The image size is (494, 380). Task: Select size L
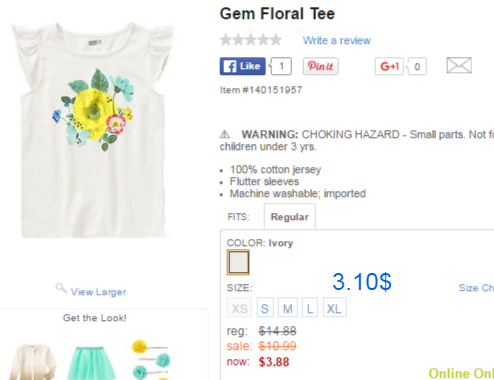pyautogui.click(x=310, y=308)
